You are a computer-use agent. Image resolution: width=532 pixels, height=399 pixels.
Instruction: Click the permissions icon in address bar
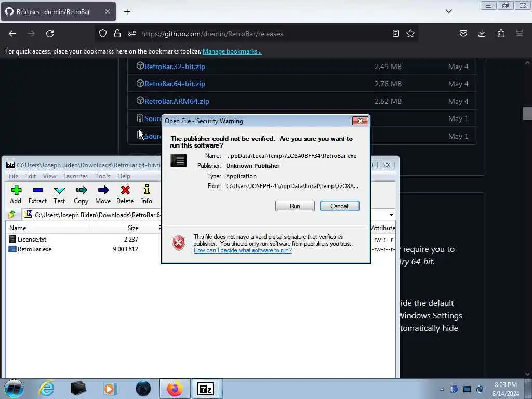point(132,34)
